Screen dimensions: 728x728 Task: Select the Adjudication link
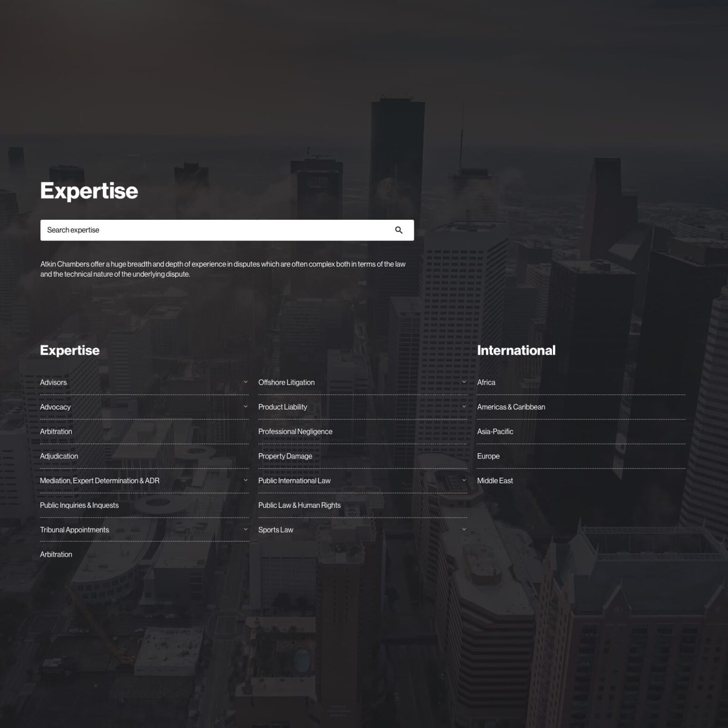[59, 456]
